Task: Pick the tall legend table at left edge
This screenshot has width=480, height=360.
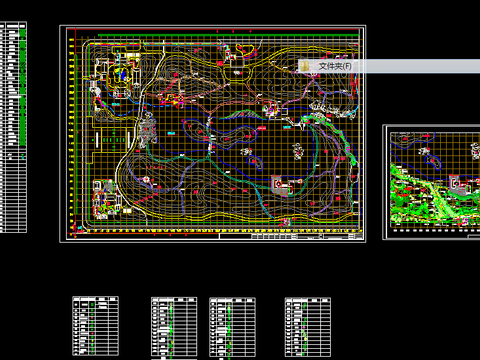Action: pyautogui.click(x=13, y=127)
